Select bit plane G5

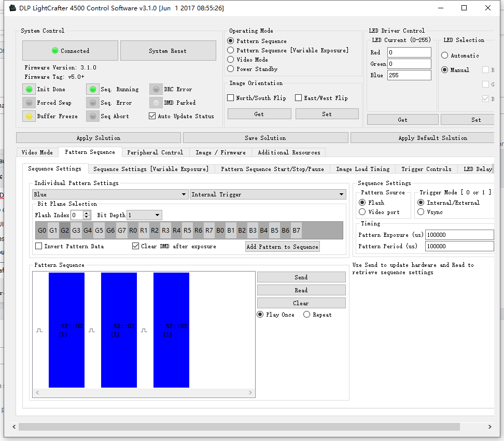[x=99, y=230]
